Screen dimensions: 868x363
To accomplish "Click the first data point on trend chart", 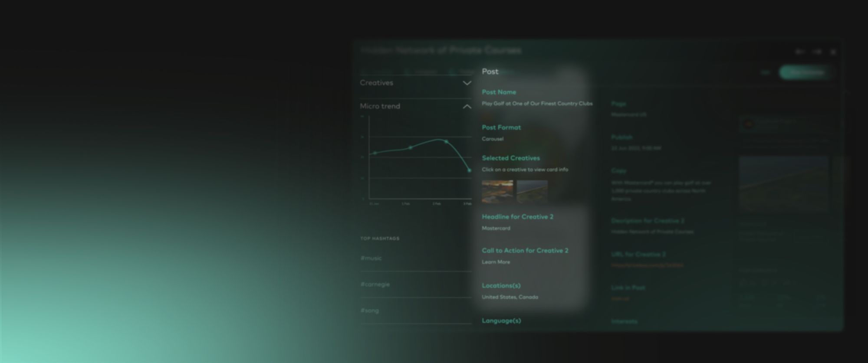I will [375, 153].
